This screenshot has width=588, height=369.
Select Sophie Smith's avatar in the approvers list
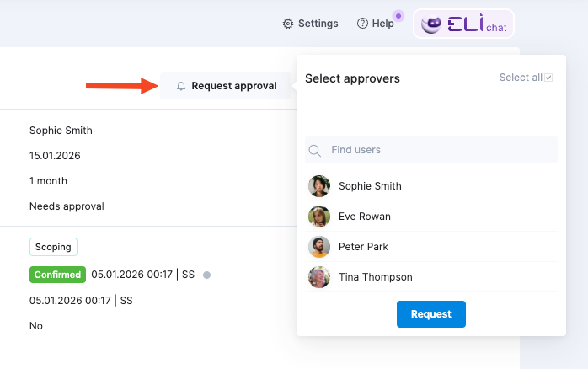(319, 186)
